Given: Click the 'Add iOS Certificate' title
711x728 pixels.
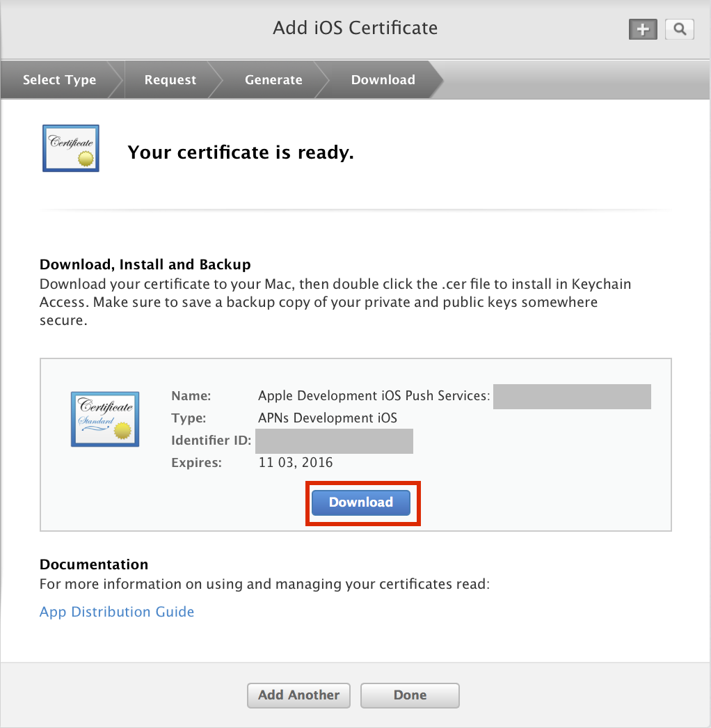Looking at the screenshot, I should (x=355, y=29).
